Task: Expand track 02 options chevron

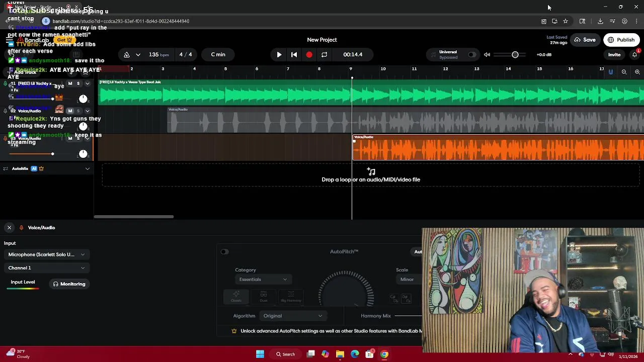Action: click(87, 111)
